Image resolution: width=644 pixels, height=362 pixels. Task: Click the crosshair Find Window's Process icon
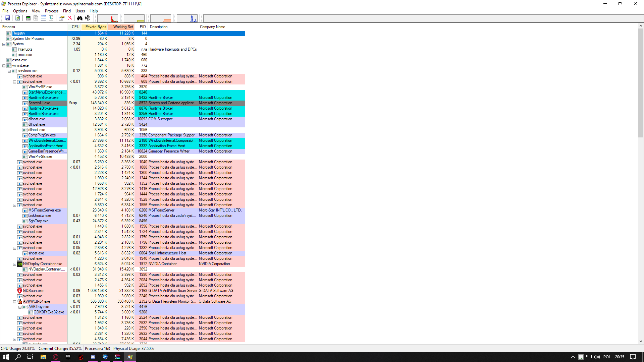88,18
